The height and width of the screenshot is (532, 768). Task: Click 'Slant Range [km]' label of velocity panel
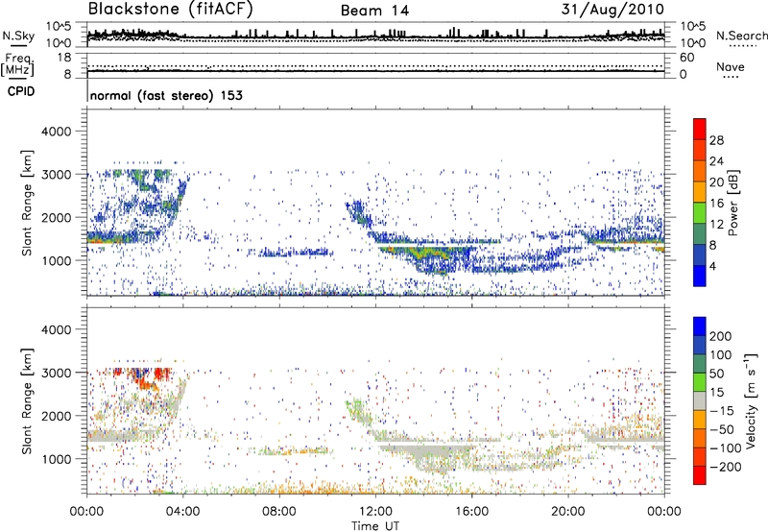click(x=27, y=401)
